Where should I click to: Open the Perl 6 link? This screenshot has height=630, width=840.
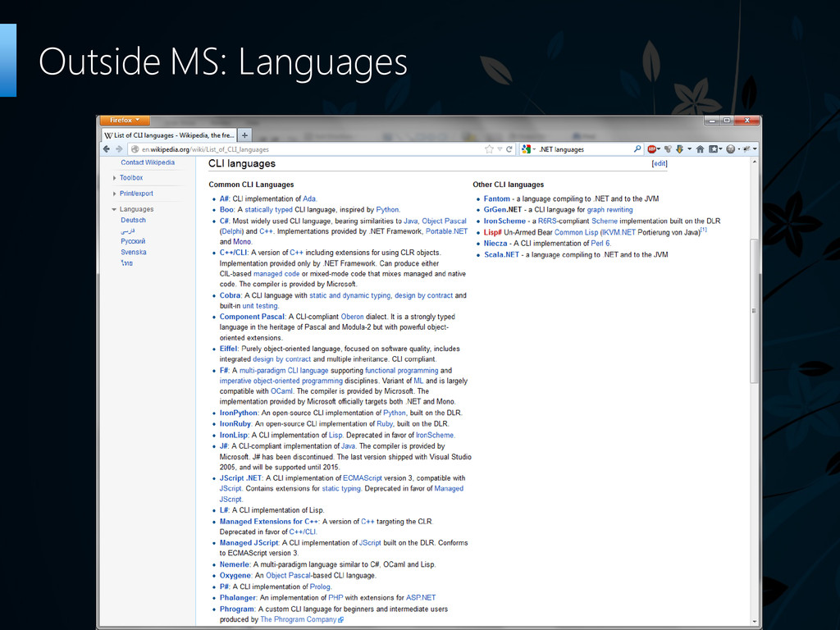(600, 243)
